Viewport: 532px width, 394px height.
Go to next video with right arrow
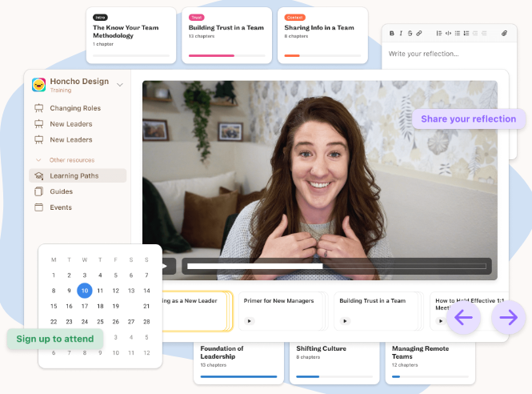pyautogui.click(x=509, y=318)
